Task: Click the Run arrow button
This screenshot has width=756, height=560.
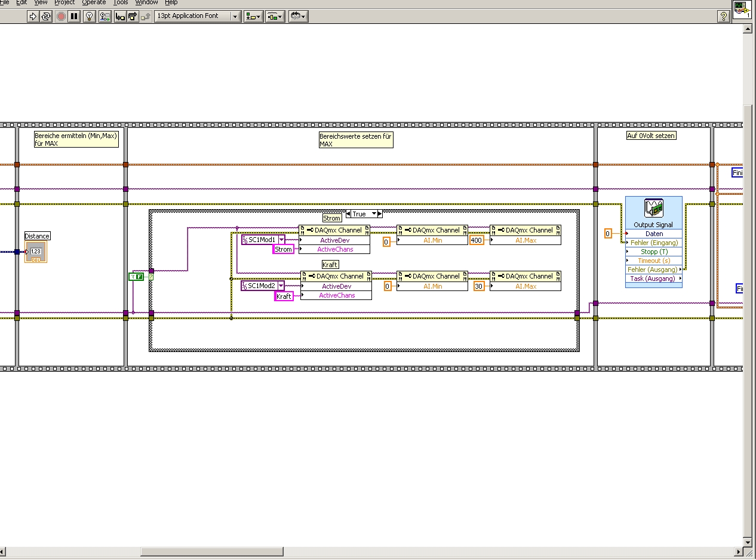Action: pos(33,16)
